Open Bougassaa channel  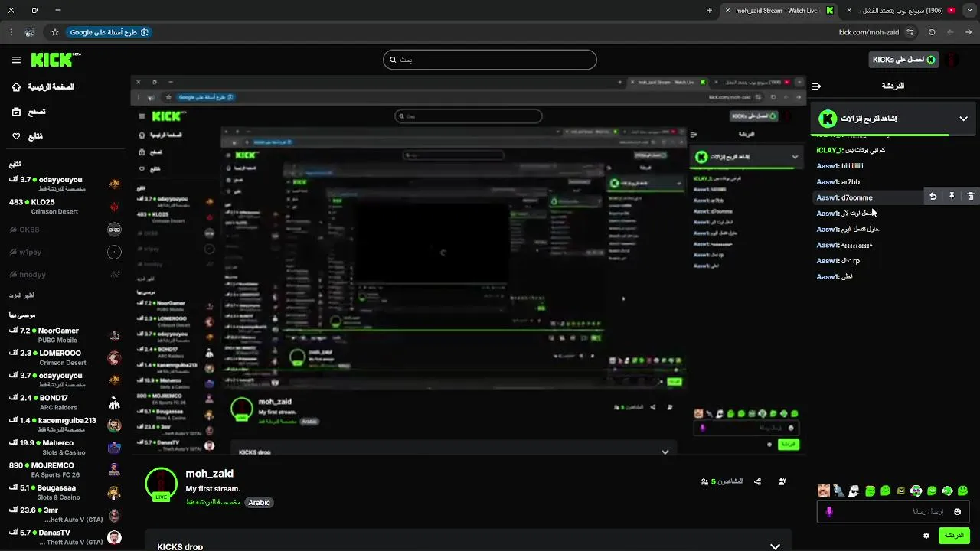tap(64, 492)
